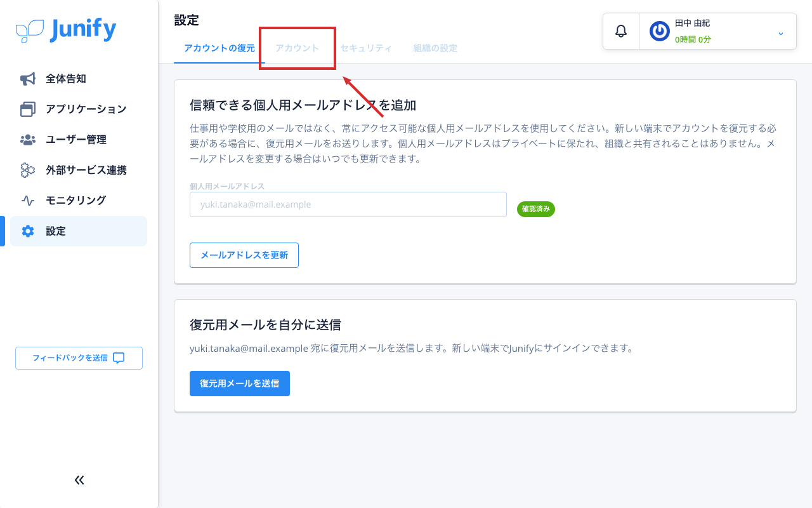This screenshot has height=508, width=812.
Task: Switch to the セキュリティ tab
Action: click(x=366, y=48)
